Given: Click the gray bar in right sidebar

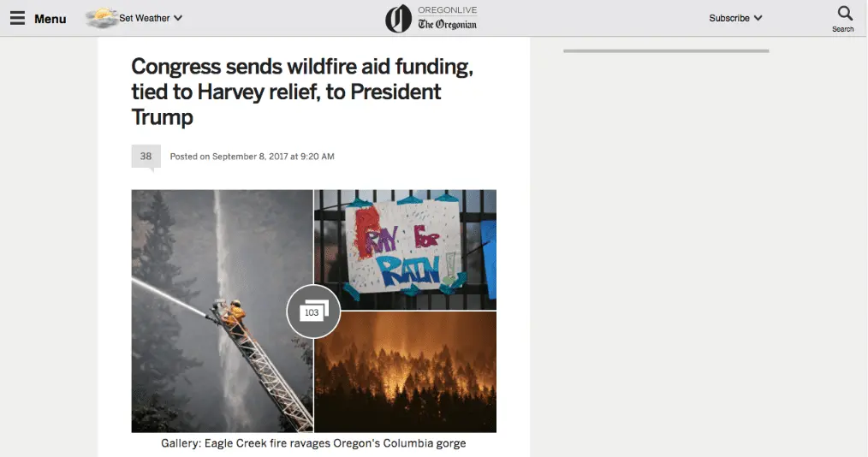Looking at the screenshot, I should click(x=666, y=50).
